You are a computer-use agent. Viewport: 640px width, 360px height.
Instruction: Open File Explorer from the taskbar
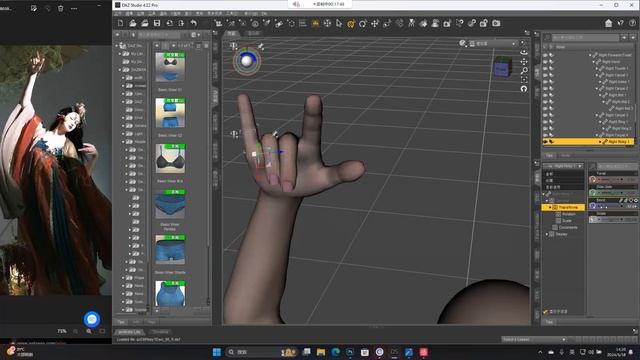click(321, 352)
